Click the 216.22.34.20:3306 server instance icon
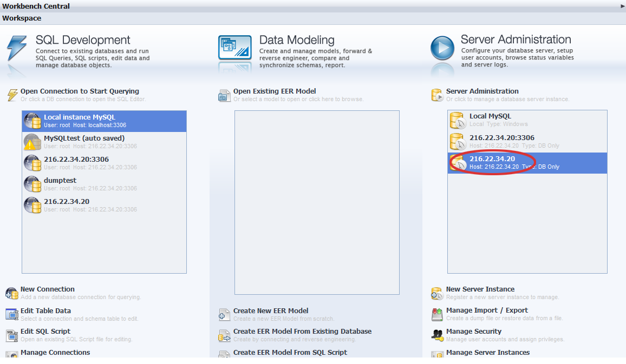 pyautogui.click(x=458, y=142)
